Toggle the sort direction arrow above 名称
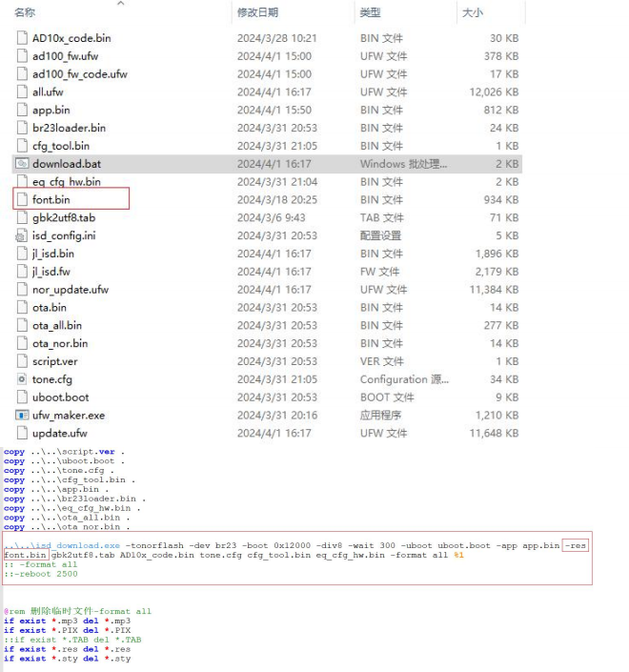Viewport: 629px width, 672px height. [x=121, y=4]
